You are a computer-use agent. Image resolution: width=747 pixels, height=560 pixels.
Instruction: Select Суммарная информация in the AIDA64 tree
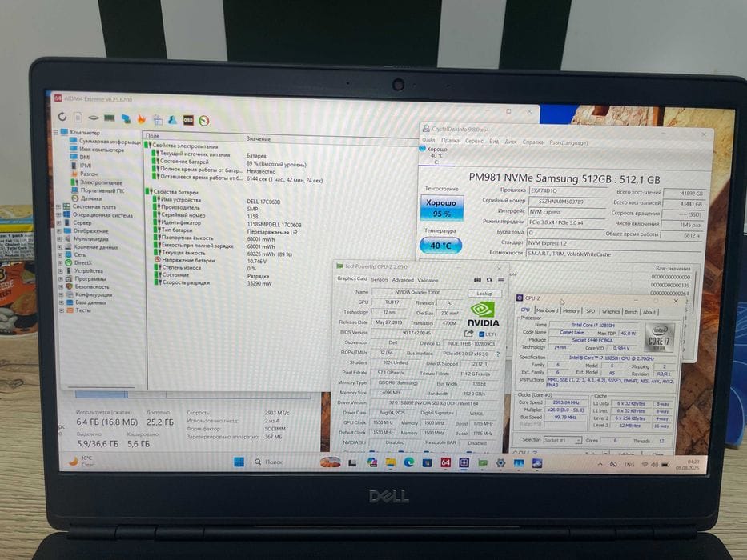(105, 141)
